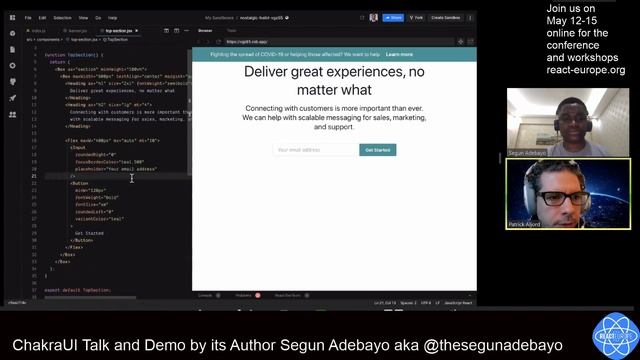The image size is (640, 360).
Task: Go forward in the preview browser
Action: coord(208,42)
